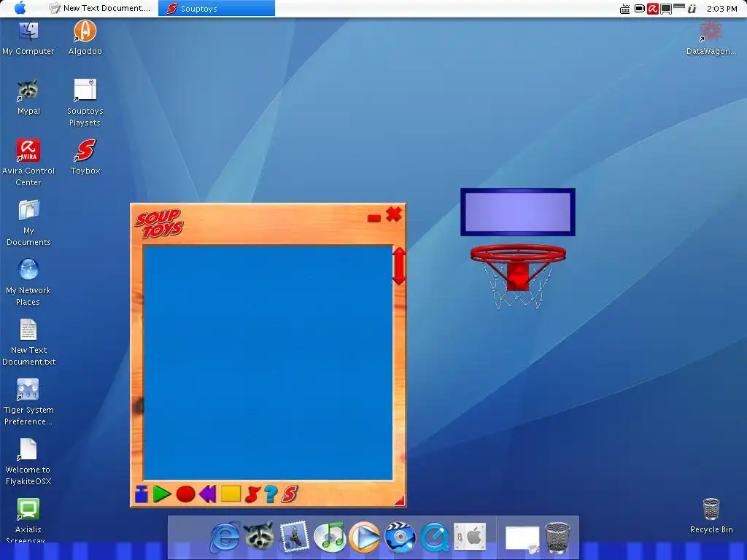Select My Network Places desktop icon
The image size is (747, 560).
tap(28, 282)
